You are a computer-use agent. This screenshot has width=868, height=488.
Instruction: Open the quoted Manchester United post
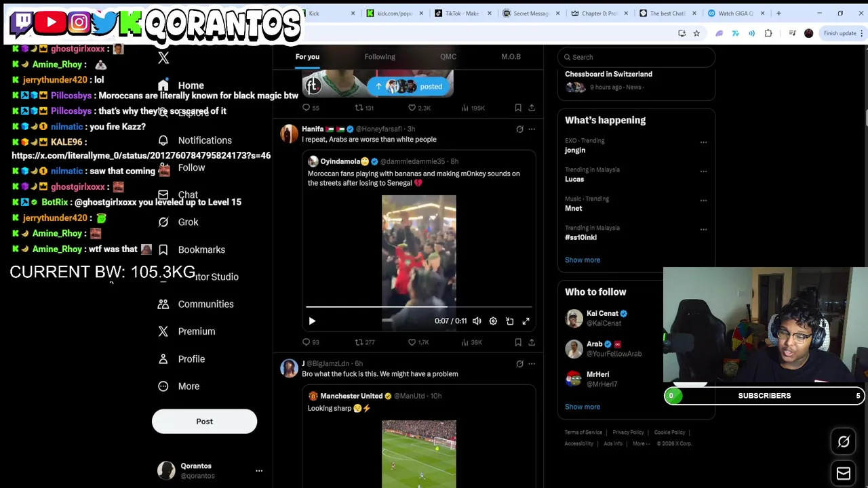[419, 437]
